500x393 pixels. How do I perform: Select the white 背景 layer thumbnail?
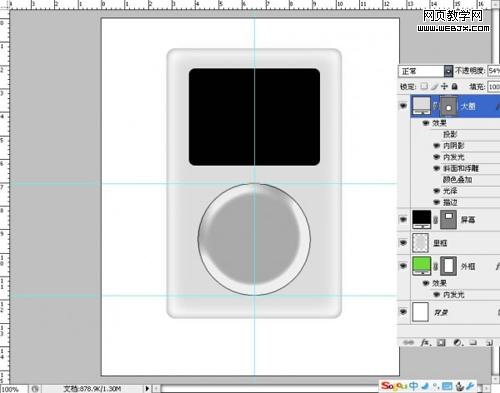point(420,312)
